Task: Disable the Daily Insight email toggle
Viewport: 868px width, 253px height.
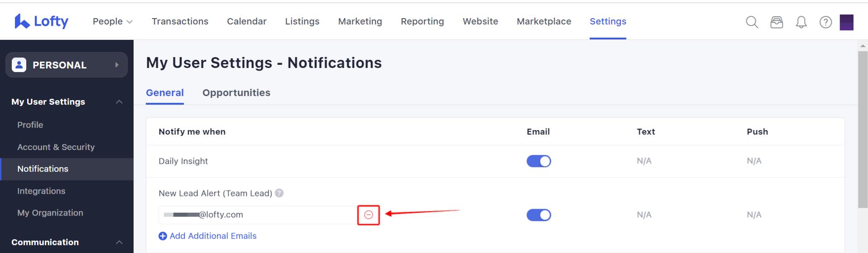Action: pos(538,161)
